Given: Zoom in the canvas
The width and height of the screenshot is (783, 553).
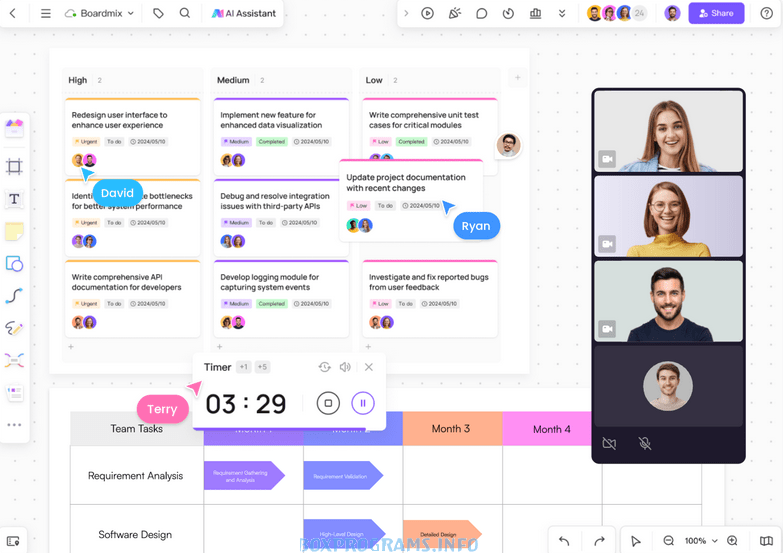Looking at the screenshot, I should pyautogui.click(x=732, y=541).
